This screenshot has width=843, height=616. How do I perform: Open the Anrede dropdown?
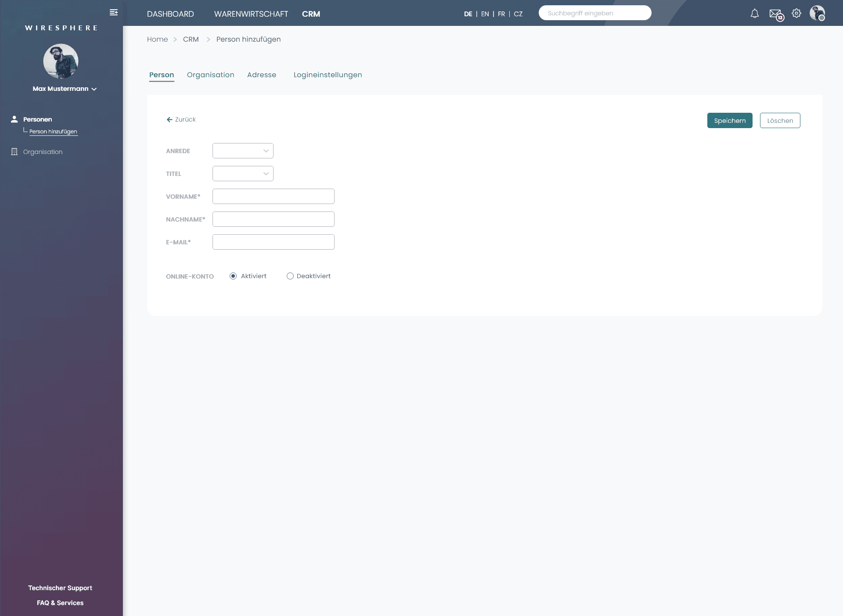243,151
